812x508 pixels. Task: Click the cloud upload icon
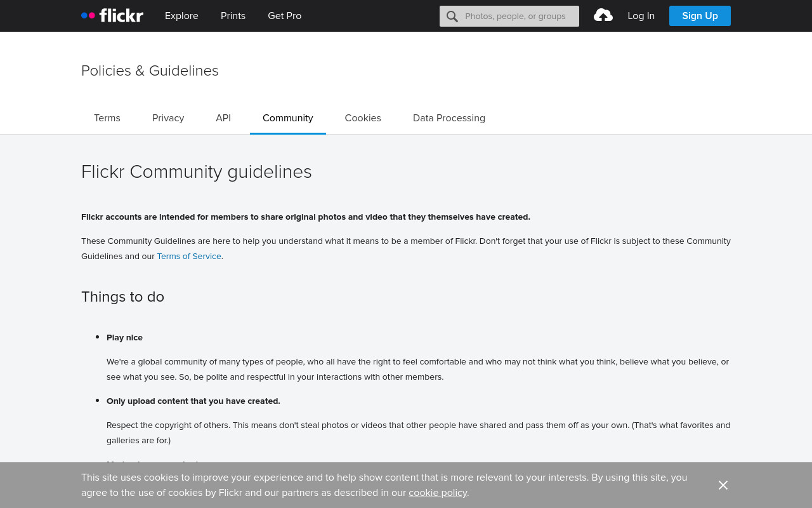point(603,15)
